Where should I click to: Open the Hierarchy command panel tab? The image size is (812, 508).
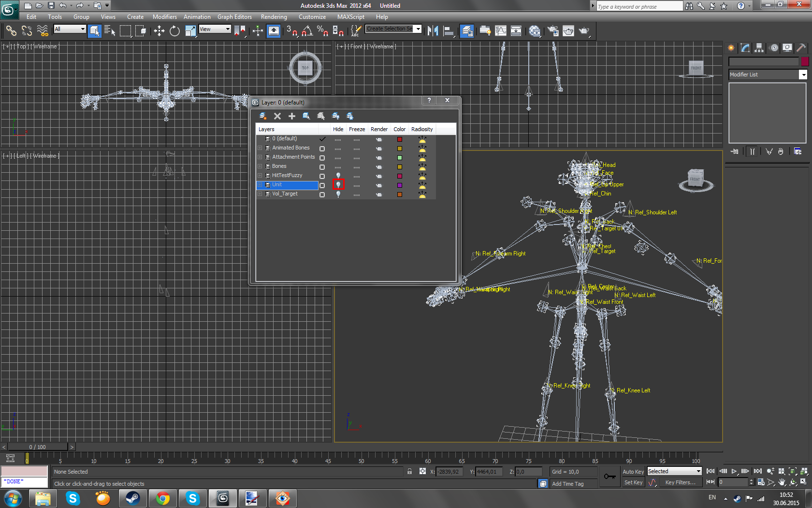pos(759,47)
